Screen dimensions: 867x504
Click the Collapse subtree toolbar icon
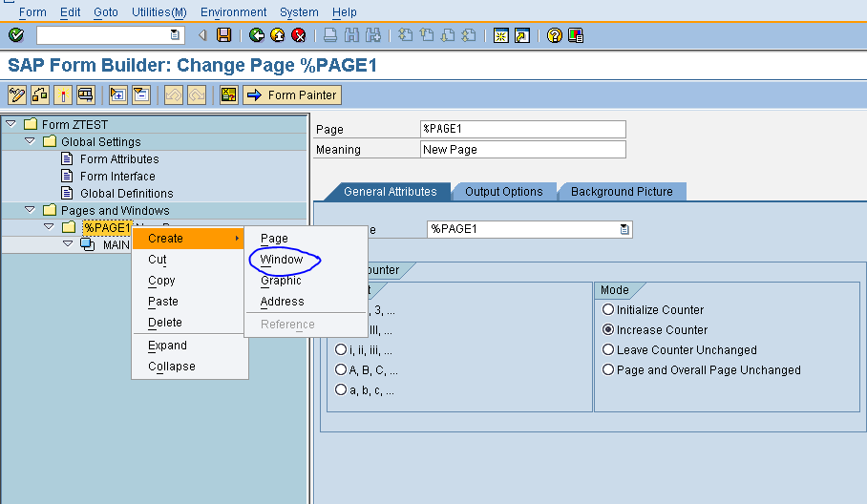tap(141, 95)
